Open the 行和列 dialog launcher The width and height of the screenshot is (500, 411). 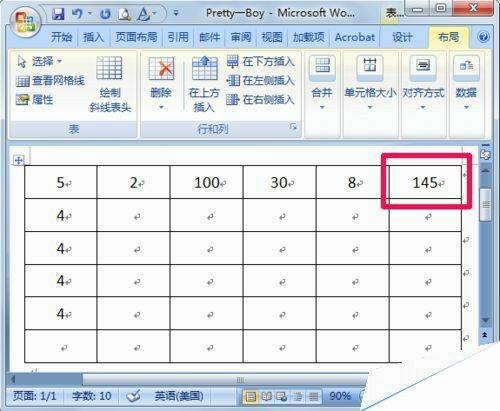[293, 126]
